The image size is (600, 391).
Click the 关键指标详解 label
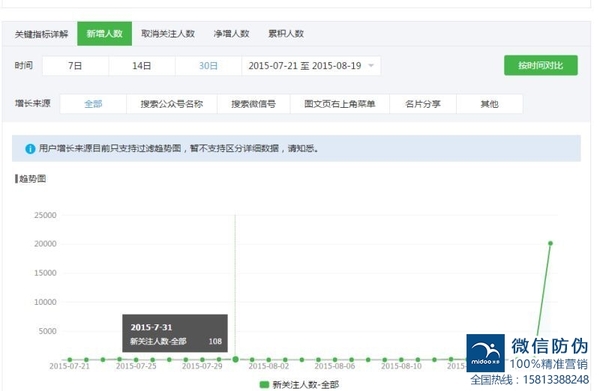pyautogui.click(x=41, y=34)
